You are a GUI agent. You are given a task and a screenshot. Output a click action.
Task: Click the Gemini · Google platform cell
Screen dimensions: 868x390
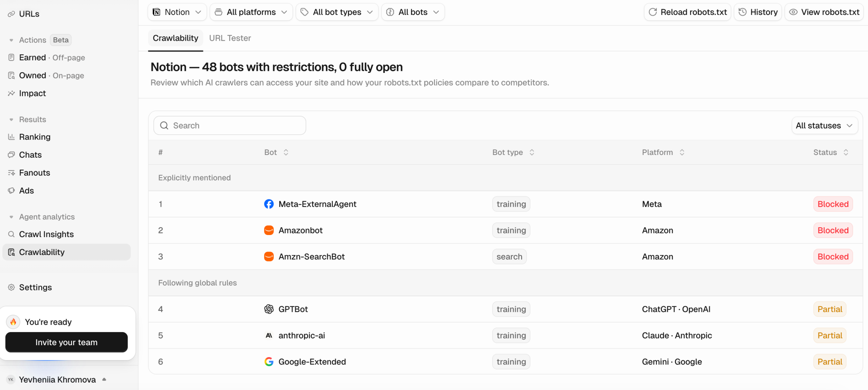point(672,362)
